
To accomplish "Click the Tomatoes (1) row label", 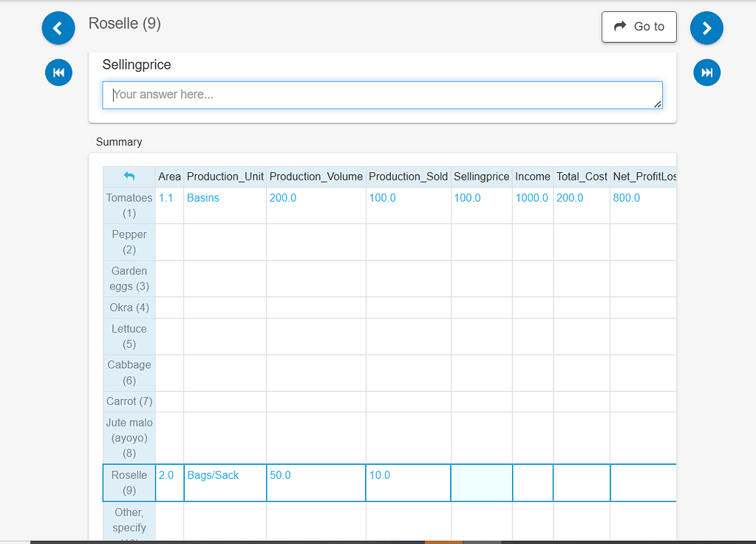I will click(129, 205).
